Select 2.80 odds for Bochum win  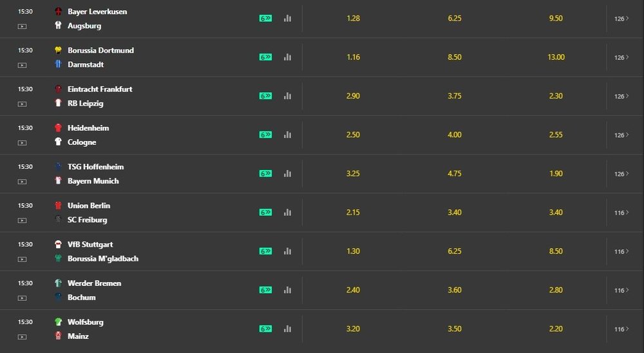pyautogui.click(x=556, y=290)
